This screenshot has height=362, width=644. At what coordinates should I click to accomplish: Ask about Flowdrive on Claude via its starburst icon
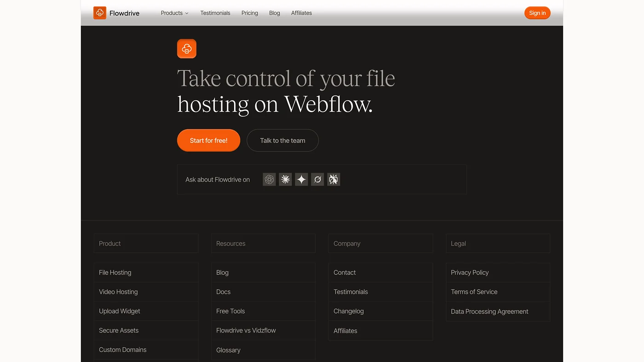[286, 180]
